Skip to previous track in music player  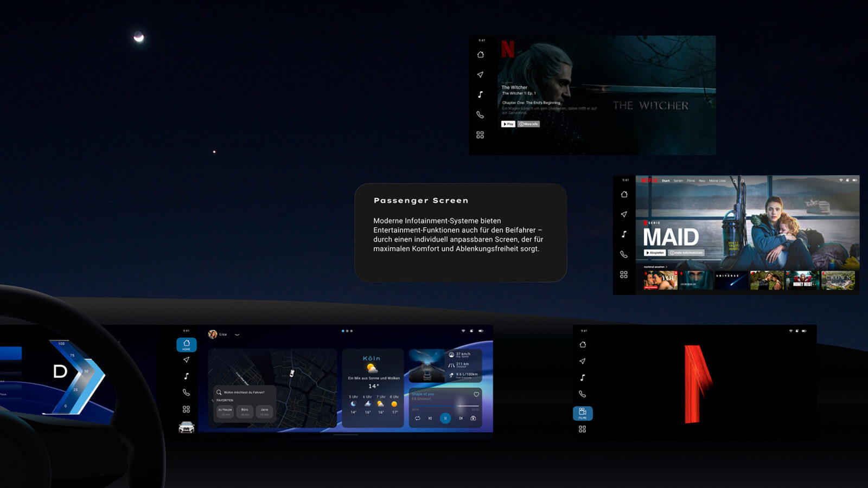click(430, 418)
